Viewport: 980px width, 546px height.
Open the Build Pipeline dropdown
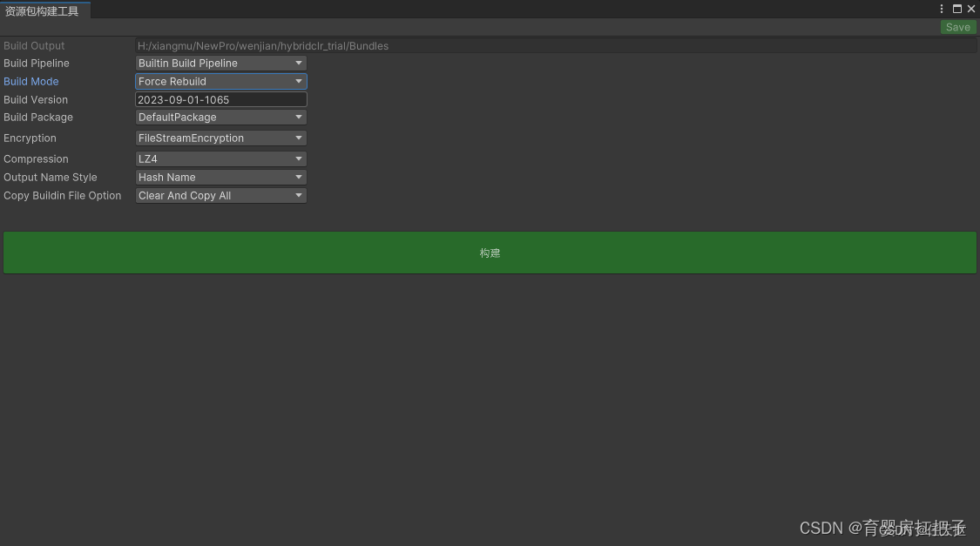coord(220,63)
